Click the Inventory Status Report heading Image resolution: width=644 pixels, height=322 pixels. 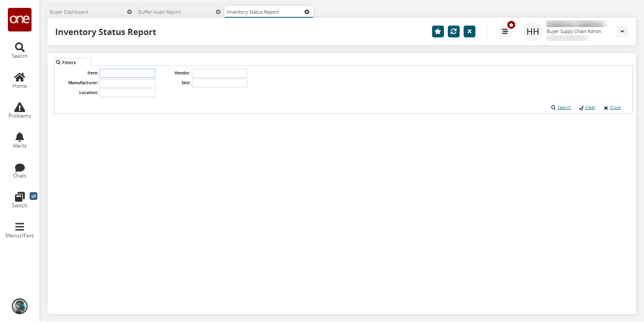point(106,32)
